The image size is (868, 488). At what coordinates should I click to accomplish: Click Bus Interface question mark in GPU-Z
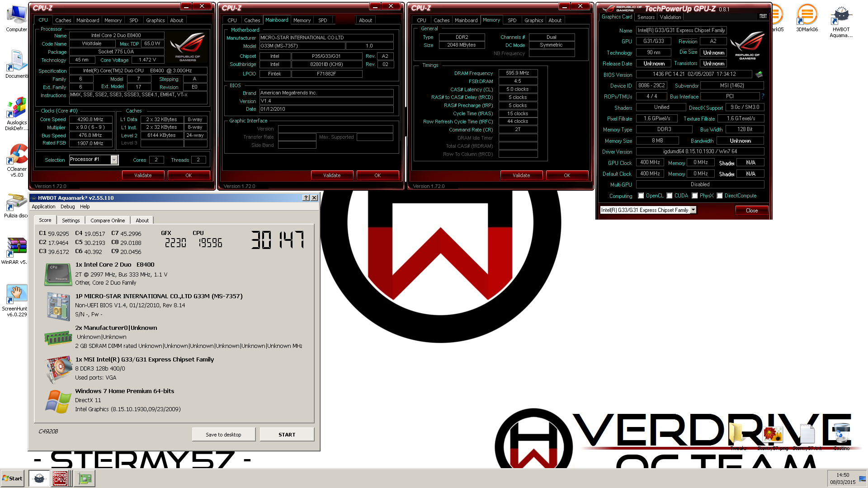(x=763, y=96)
